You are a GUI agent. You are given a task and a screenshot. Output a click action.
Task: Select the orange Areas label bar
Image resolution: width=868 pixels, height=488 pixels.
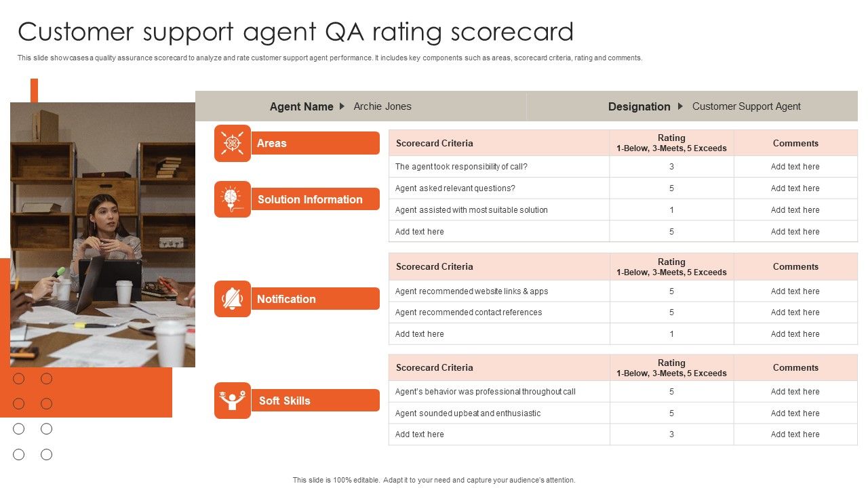[315, 143]
